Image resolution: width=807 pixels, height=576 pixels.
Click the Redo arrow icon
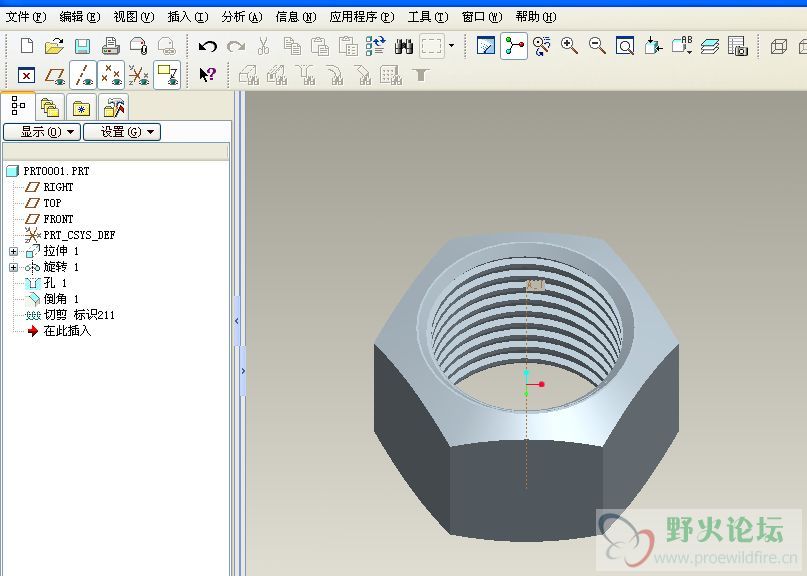[x=236, y=46]
